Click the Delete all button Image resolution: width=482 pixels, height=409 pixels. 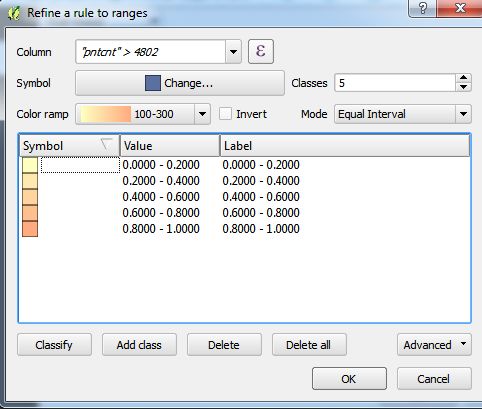pyautogui.click(x=309, y=345)
